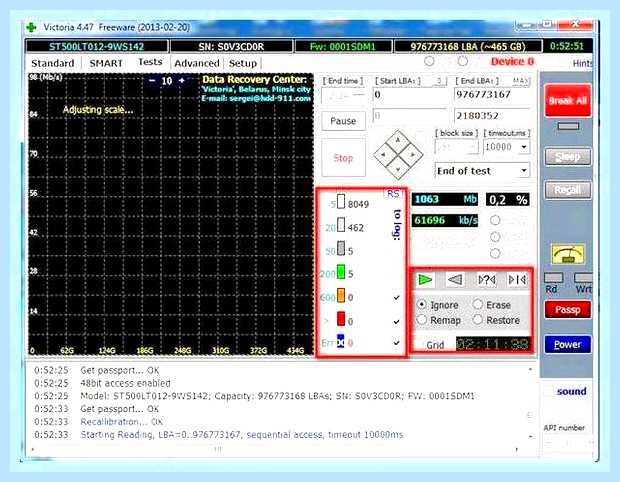Click the reverse-direction triangle icon
Viewport: 620px width, 482px height.
(455, 280)
